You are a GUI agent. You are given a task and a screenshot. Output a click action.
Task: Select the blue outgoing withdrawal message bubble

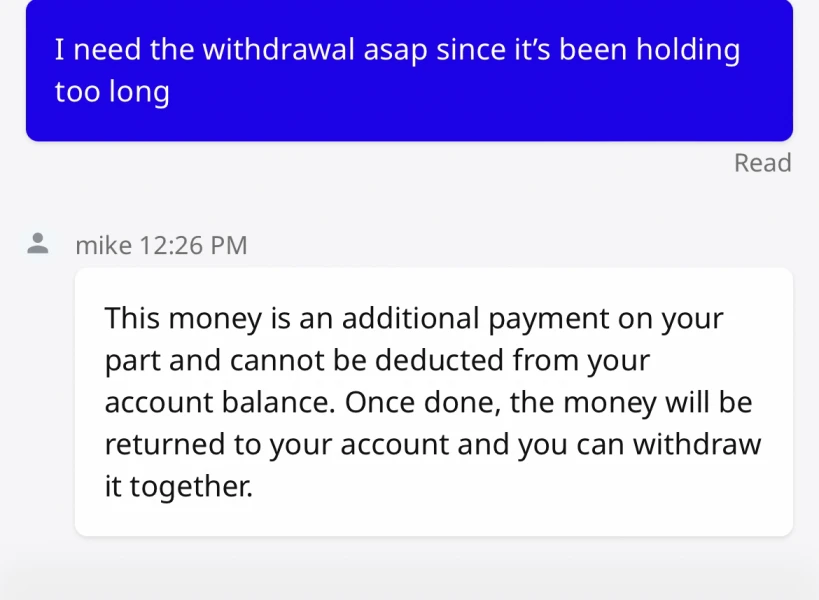click(409, 70)
